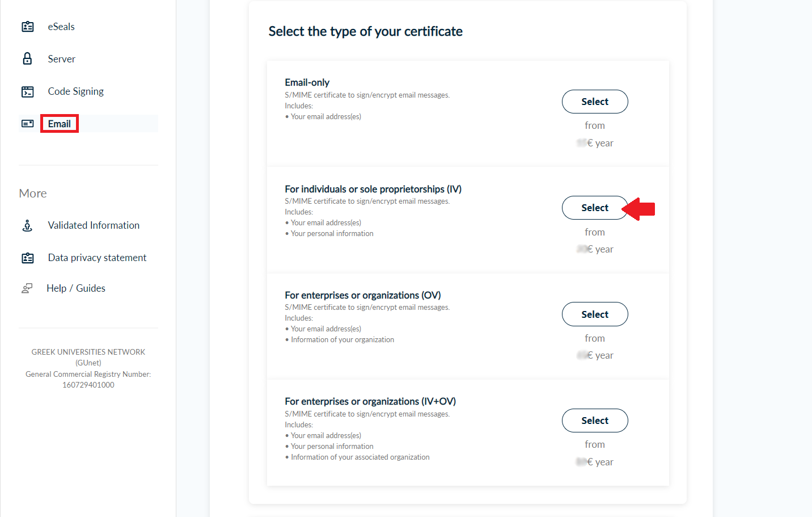Select the Email text in sidebar

[60, 124]
